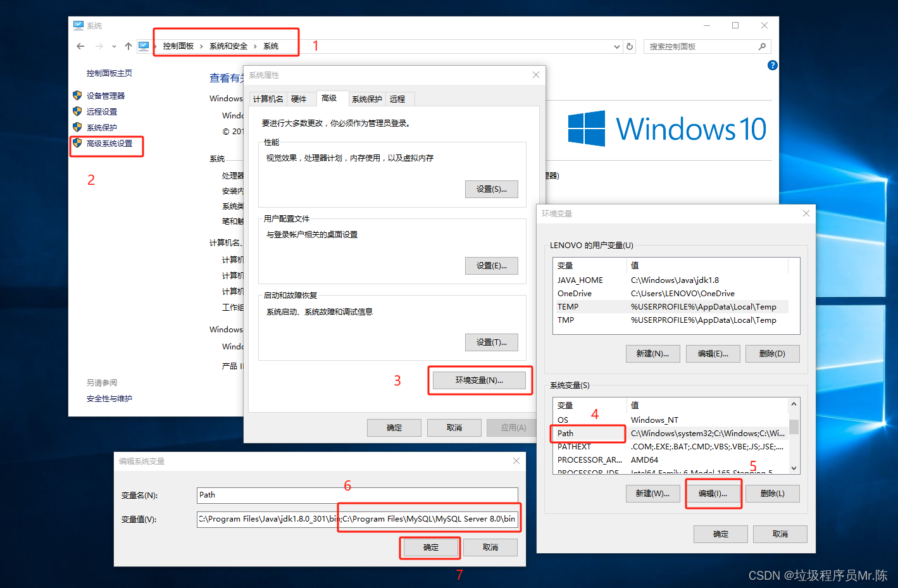The image size is (898, 588).
Task: Open 远程设置 in the left sidebar
Action: click(102, 112)
